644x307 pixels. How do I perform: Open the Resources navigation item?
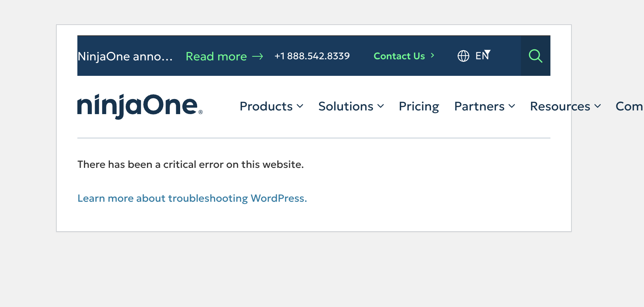(560, 106)
